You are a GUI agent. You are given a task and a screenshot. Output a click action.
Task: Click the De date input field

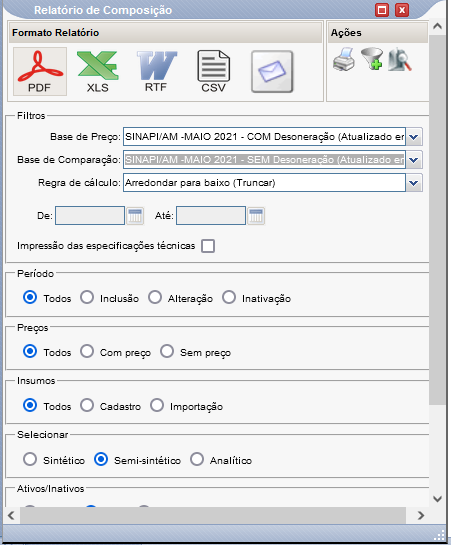pyautogui.click(x=90, y=216)
